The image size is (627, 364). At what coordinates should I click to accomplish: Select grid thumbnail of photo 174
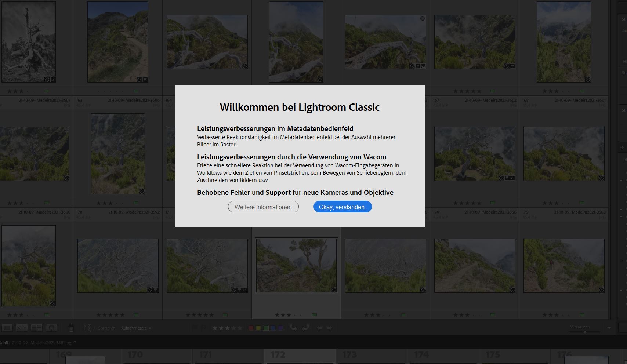click(475, 266)
